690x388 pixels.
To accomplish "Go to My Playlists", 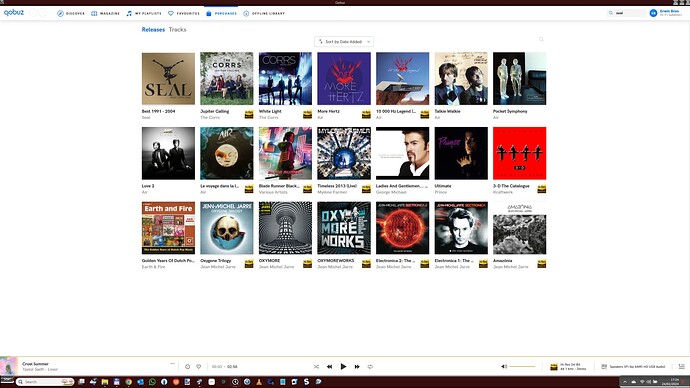I will [x=144, y=14].
